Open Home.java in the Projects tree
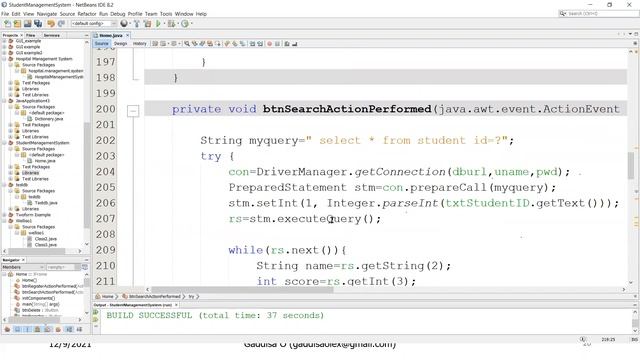This screenshot has height=360, width=640. point(45,161)
